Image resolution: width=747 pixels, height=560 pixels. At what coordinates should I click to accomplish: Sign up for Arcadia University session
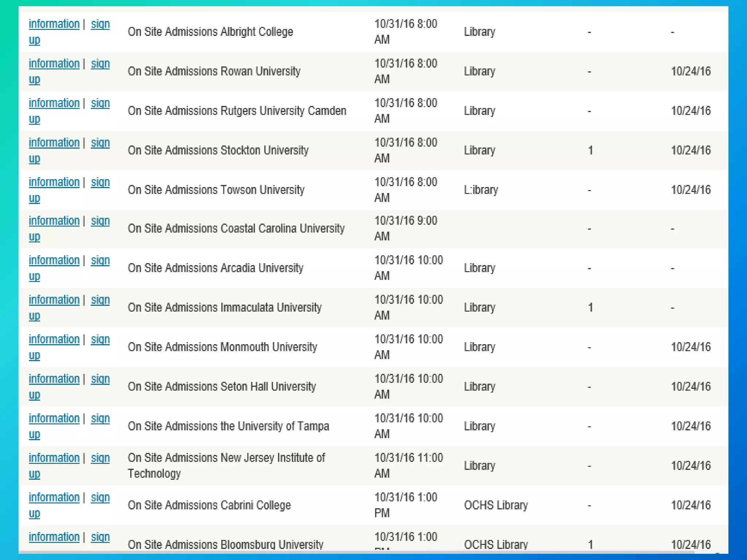coord(100,260)
